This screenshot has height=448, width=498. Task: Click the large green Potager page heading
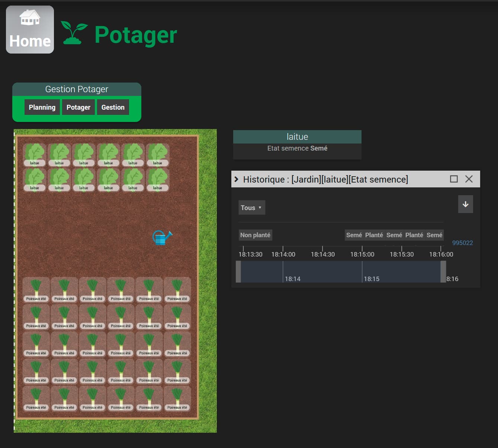coord(136,35)
